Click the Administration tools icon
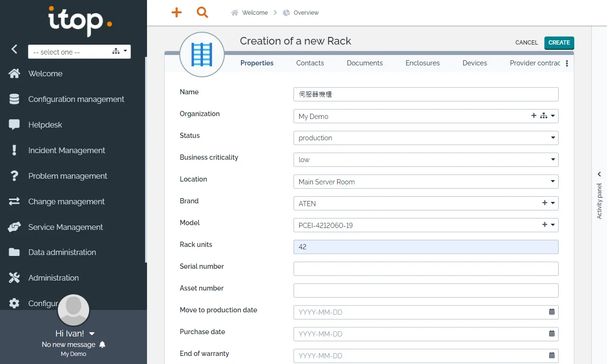This screenshot has height=364, width=607. (14, 278)
